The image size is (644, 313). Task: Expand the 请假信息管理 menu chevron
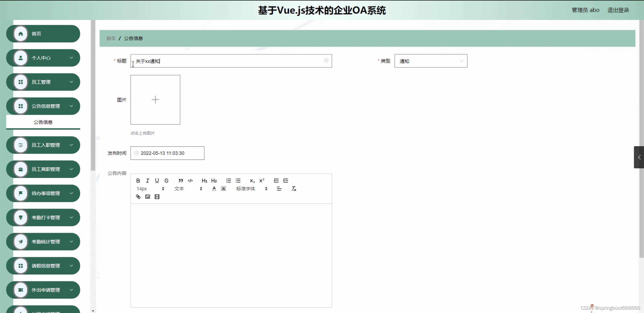pyautogui.click(x=72, y=266)
